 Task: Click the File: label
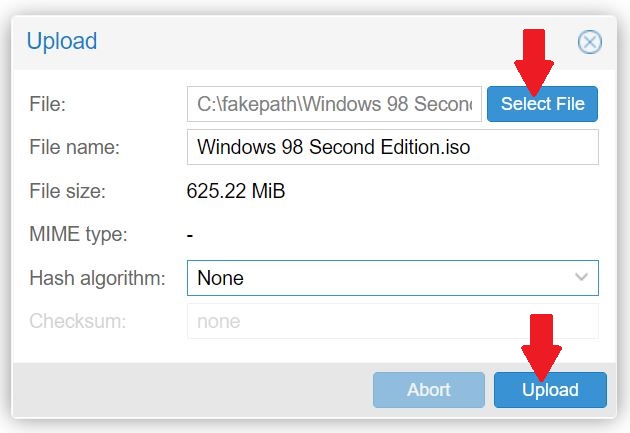(x=47, y=104)
